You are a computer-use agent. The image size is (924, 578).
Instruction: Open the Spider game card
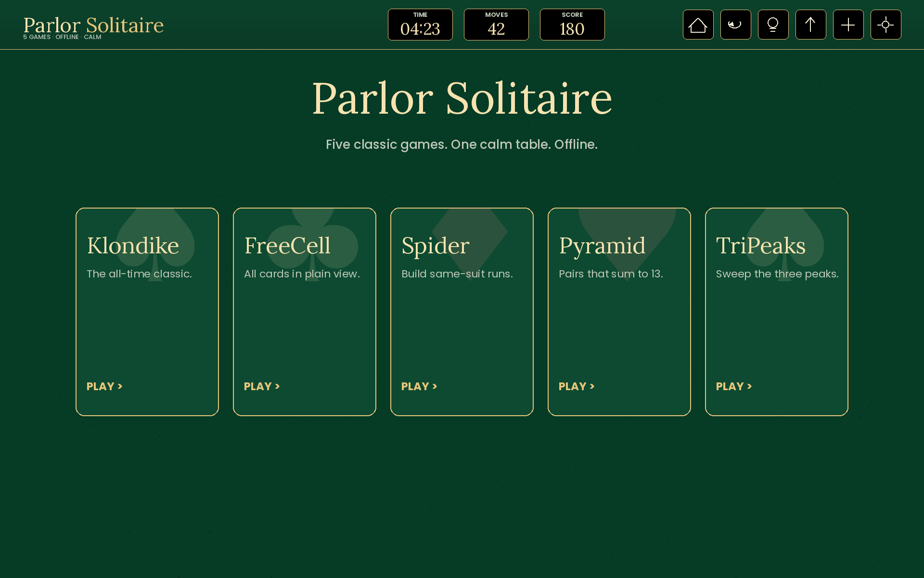(462, 312)
